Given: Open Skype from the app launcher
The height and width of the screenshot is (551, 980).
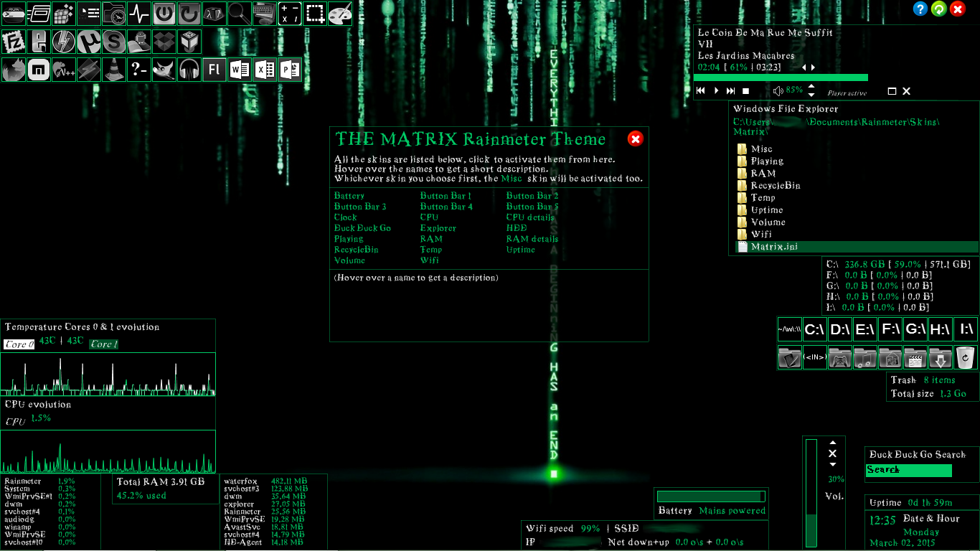Looking at the screenshot, I should pyautogui.click(x=113, y=41).
